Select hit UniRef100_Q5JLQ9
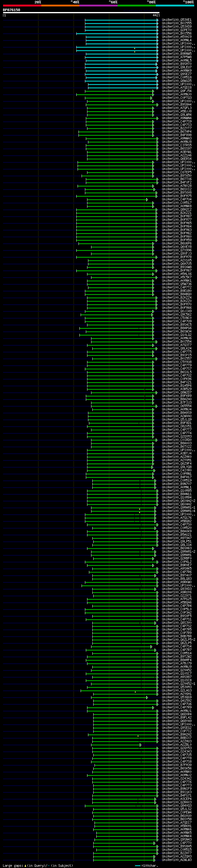 point(176,419)
